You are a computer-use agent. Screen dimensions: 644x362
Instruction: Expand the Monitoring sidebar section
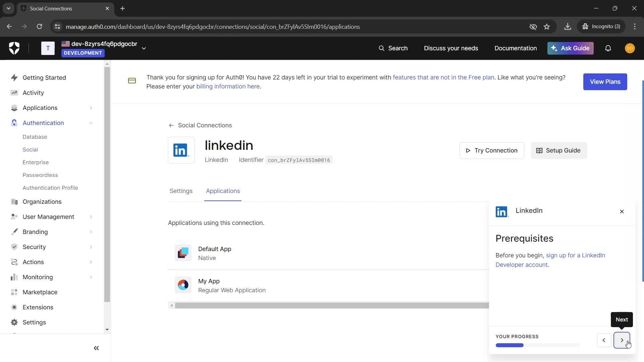coord(91,277)
